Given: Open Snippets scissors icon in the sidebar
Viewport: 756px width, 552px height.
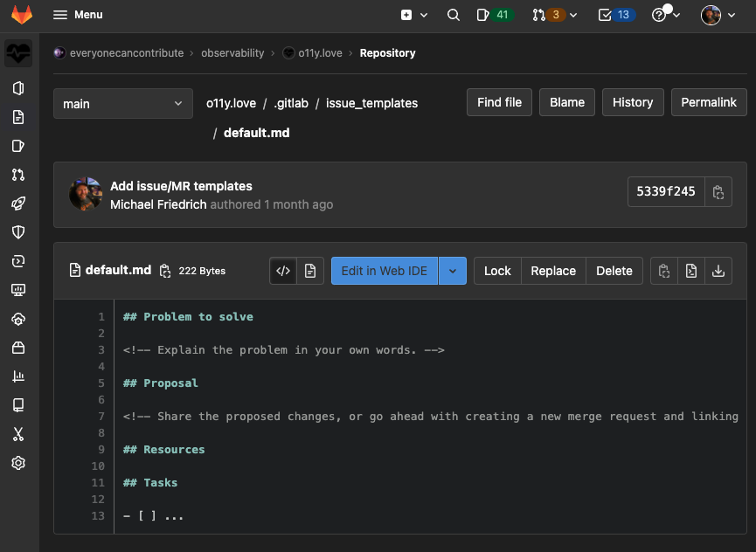Looking at the screenshot, I should 18,434.
